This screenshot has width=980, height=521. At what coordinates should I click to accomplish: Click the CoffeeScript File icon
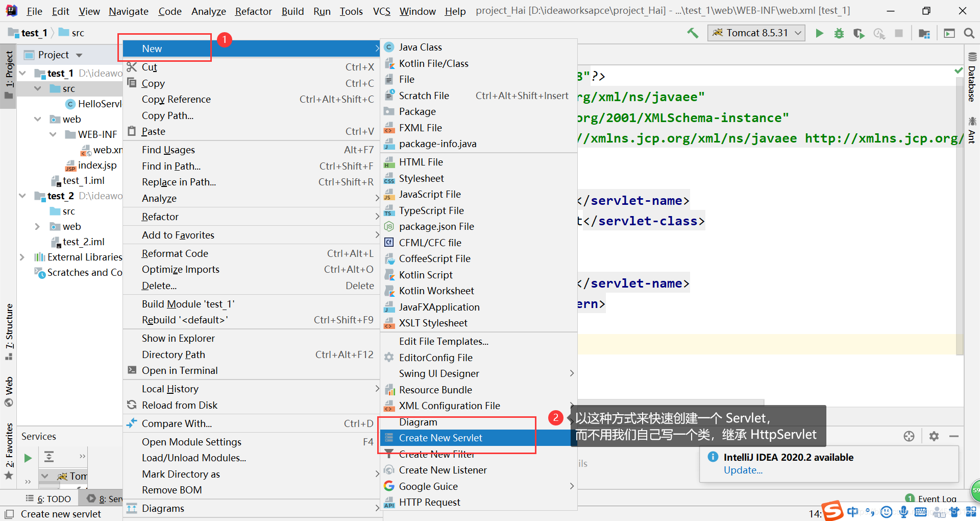point(389,259)
